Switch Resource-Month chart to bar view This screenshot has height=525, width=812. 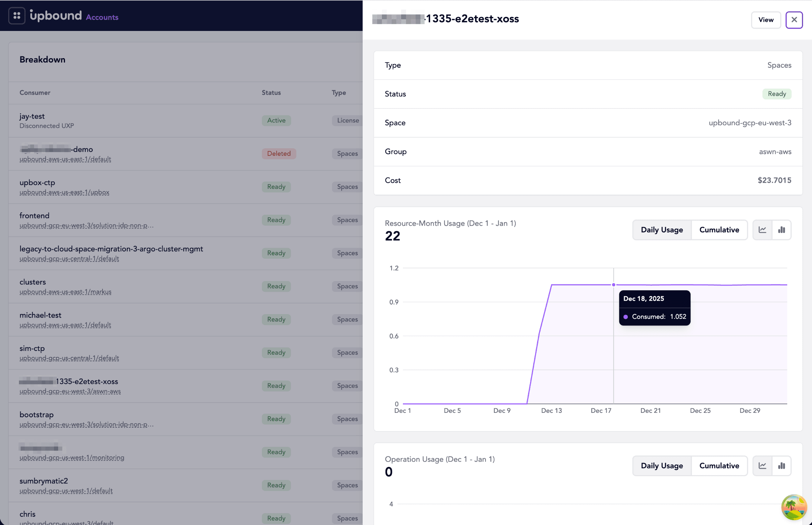pos(781,230)
